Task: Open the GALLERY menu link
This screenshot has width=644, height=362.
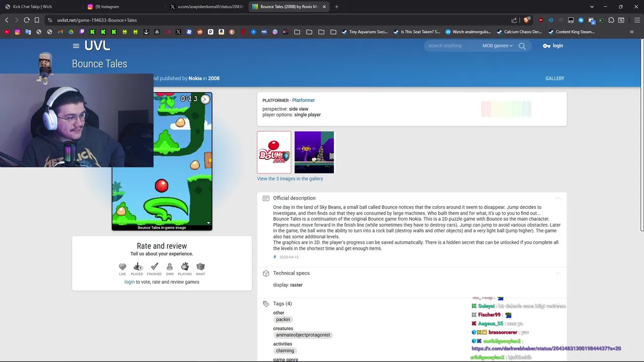Action: [555, 78]
